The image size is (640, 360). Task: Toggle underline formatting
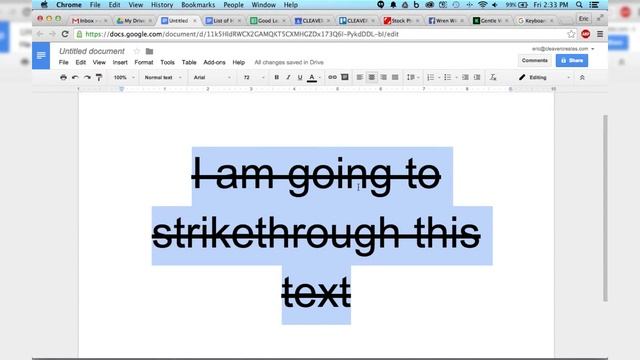(x=300, y=77)
